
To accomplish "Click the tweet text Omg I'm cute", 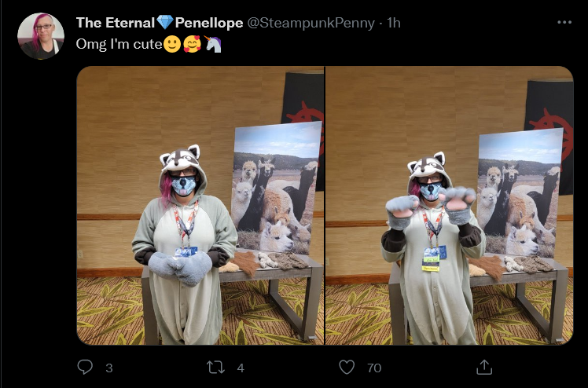I will pyautogui.click(x=119, y=44).
